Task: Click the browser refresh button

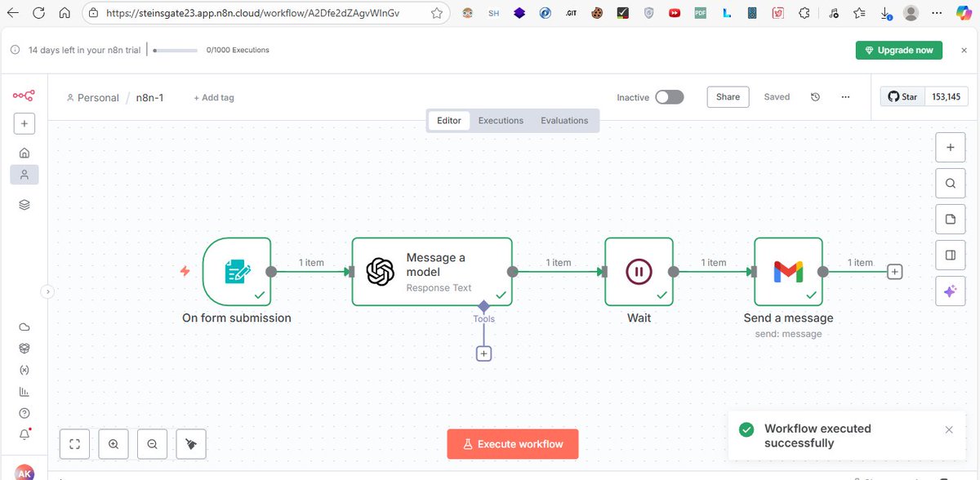Action: click(39, 13)
